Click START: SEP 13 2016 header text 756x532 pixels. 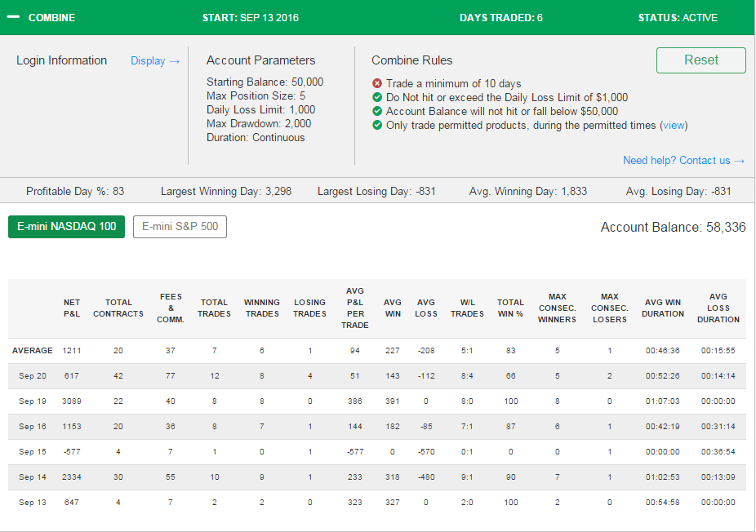tap(251, 18)
